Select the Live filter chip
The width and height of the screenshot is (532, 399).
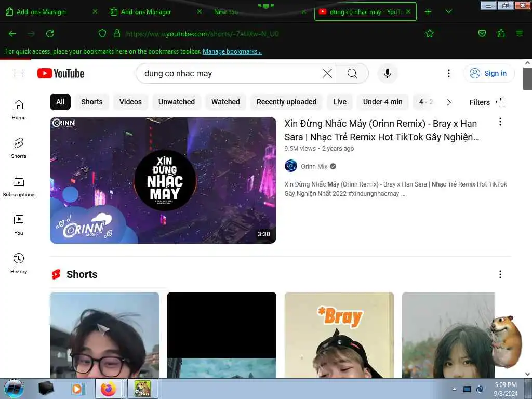tap(340, 102)
